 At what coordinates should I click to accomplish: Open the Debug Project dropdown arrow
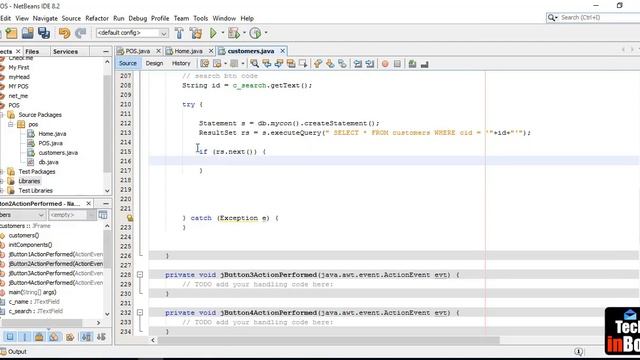pos(244,33)
